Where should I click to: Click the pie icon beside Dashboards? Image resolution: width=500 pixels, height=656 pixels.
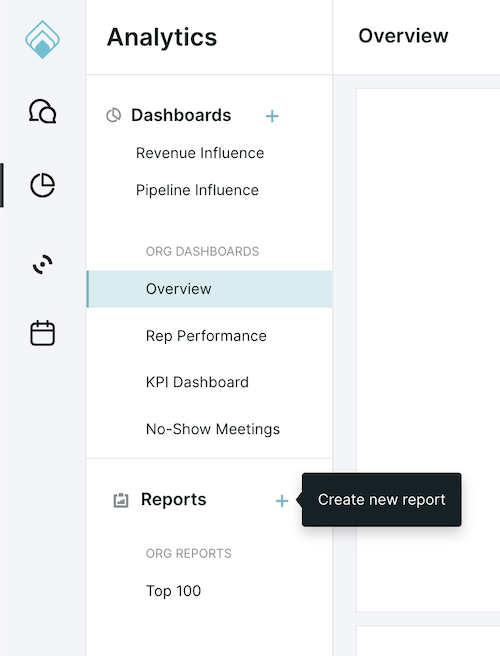click(x=113, y=115)
